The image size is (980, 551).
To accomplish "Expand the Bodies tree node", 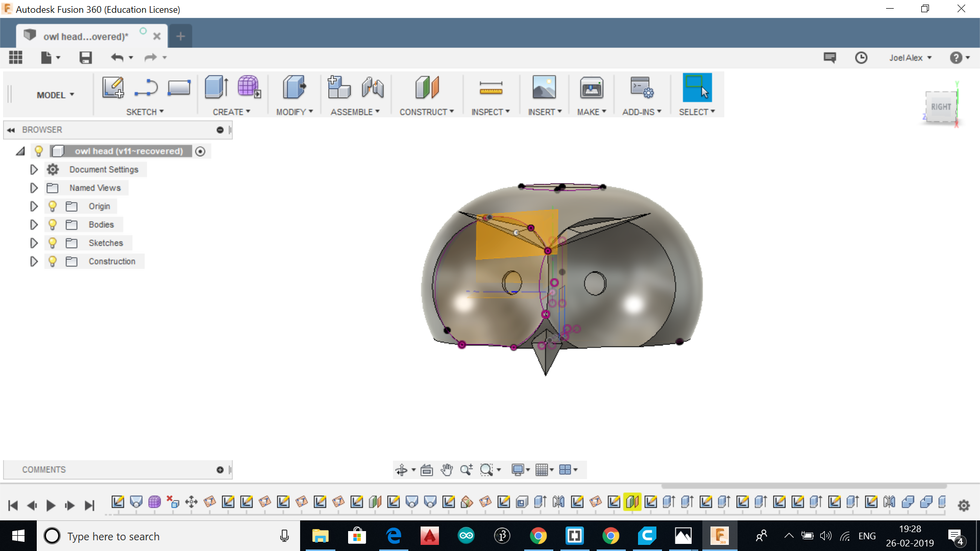I will [x=34, y=224].
